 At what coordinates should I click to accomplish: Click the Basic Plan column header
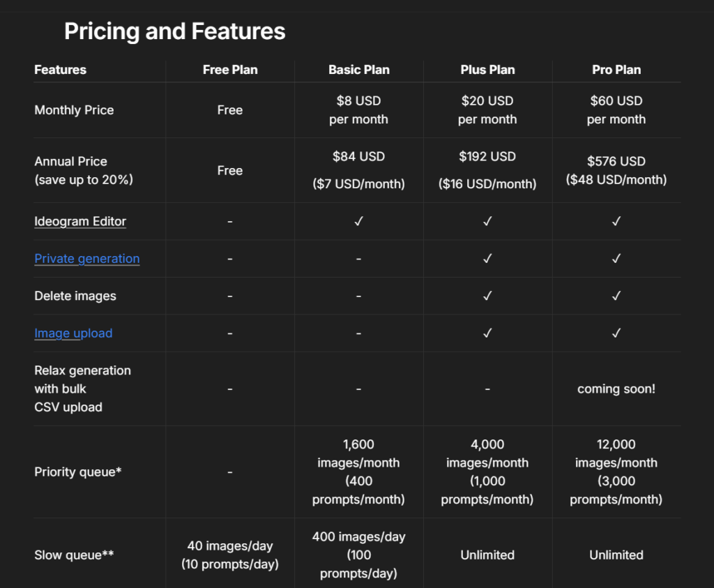click(358, 70)
